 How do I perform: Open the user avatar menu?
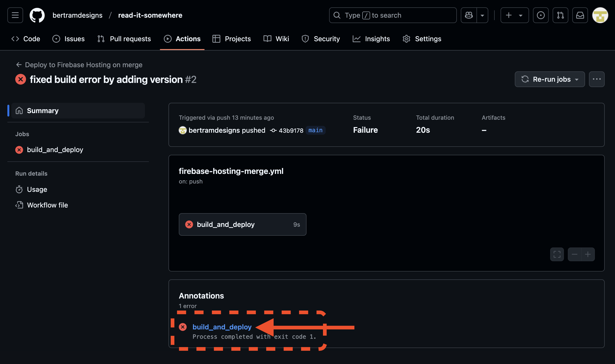[x=600, y=15]
